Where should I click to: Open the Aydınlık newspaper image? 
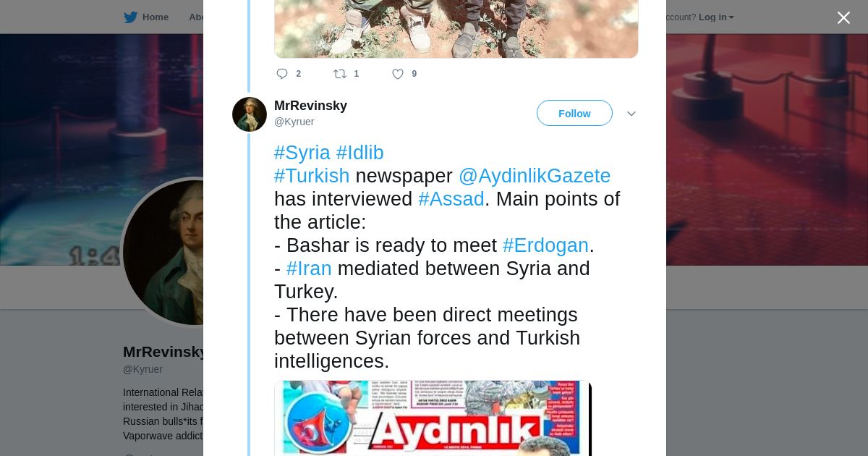pyautogui.click(x=433, y=418)
